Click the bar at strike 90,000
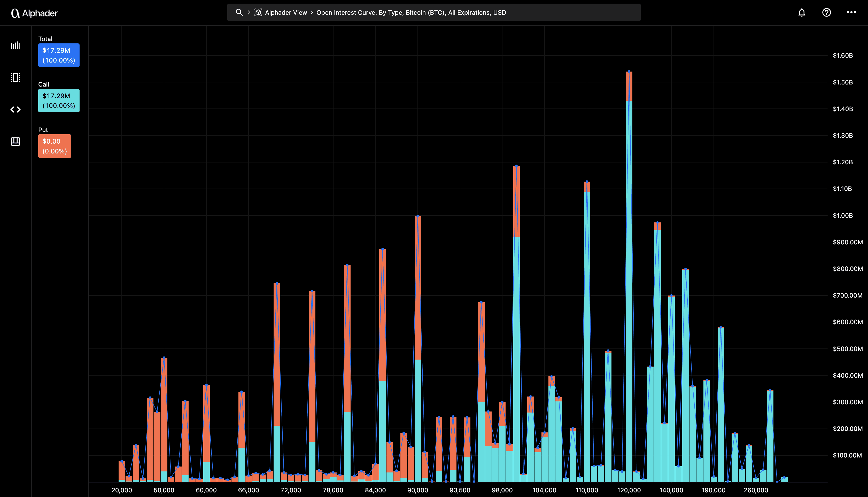This screenshot has width=868, height=497. [418, 349]
